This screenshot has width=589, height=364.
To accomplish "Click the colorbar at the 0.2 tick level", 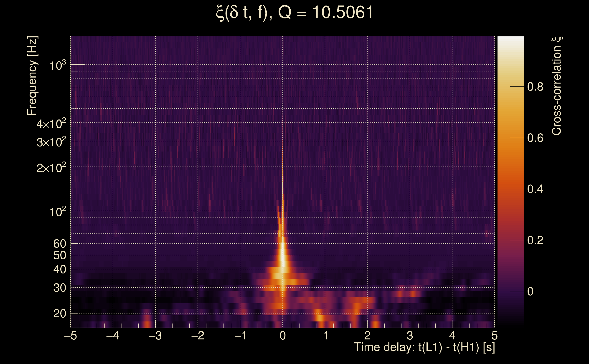I will click(510, 240).
